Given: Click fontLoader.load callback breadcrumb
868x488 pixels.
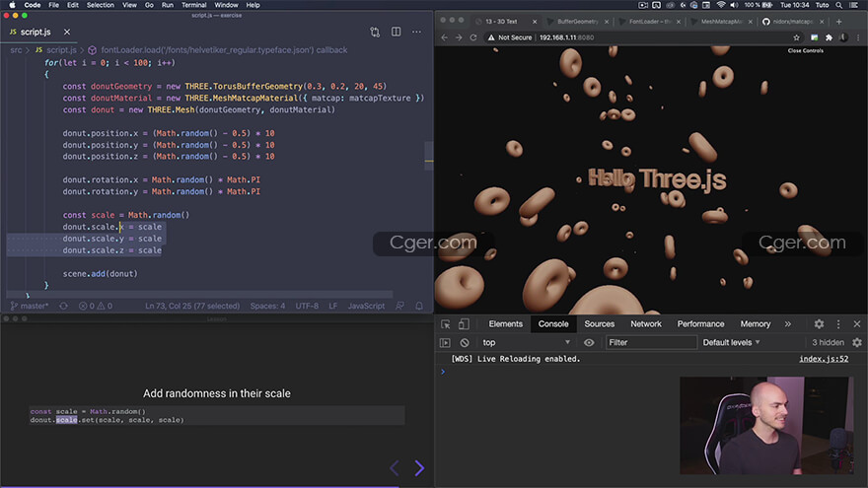Looking at the screenshot, I should [218, 50].
